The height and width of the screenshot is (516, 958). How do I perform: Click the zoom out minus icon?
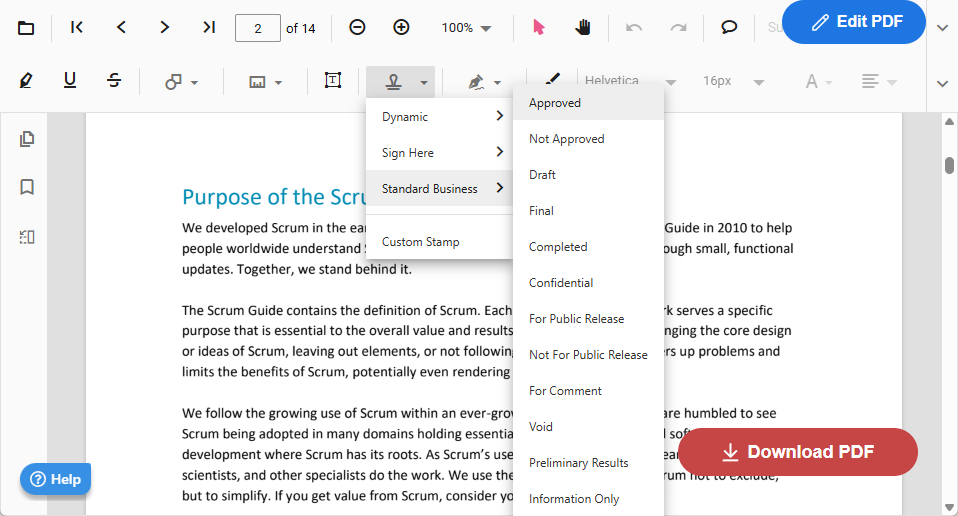(357, 28)
